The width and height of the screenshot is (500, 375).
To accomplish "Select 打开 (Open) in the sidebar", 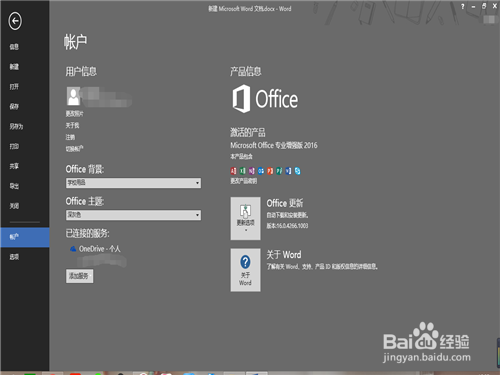I will (14, 87).
